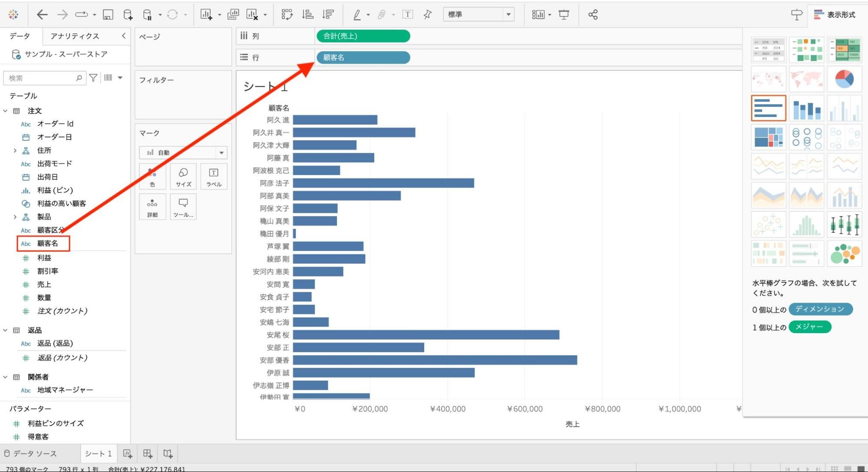Click the 合計(売上) pill on columns shelf
The width and height of the screenshot is (868, 472).
[363, 36]
